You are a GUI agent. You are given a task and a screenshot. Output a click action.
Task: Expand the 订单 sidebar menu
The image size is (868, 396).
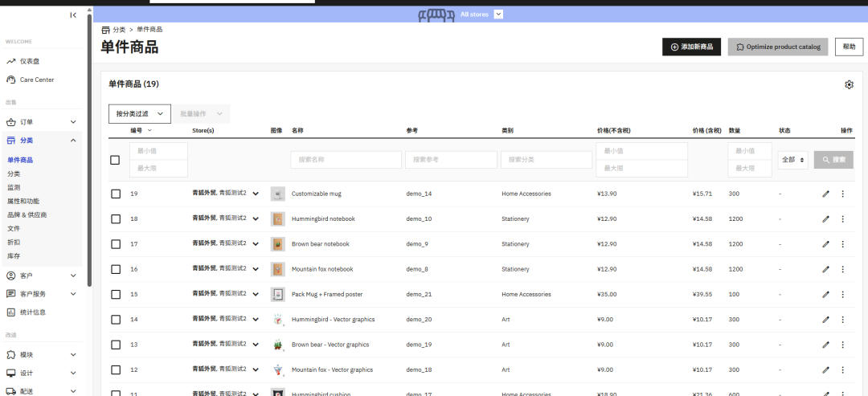(73, 122)
